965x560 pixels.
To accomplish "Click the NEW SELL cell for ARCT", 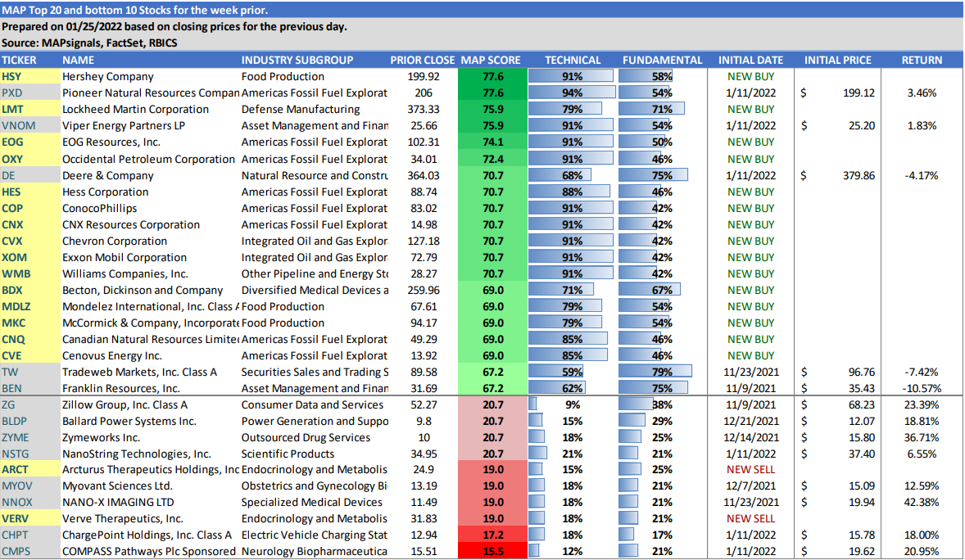I will [x=751, y=470].
